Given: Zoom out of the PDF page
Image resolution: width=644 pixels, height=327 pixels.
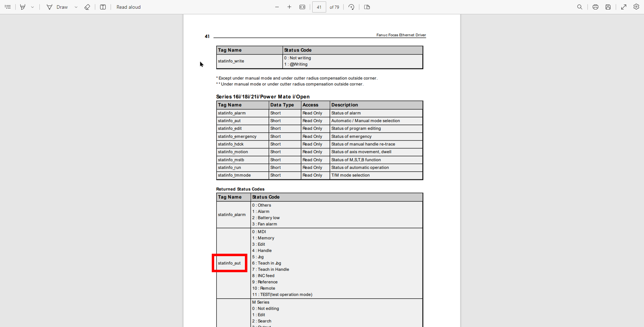Looking at the screenshot, I should [x=277, y=7].
